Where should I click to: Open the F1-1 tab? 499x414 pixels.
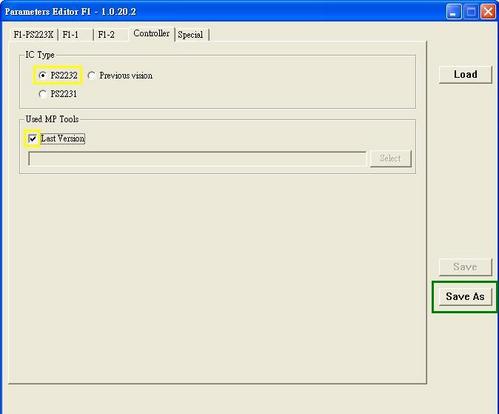click(75, 35)
